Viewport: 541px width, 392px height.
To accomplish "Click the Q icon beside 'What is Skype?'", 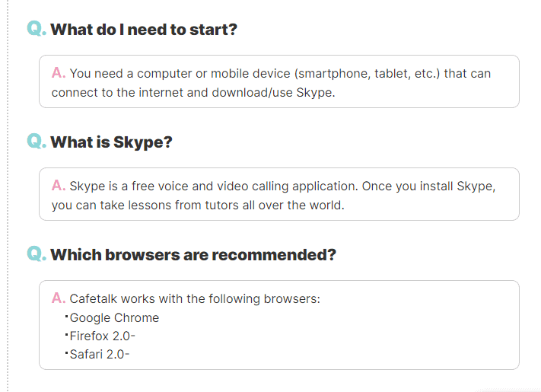I will coord(36,142).
